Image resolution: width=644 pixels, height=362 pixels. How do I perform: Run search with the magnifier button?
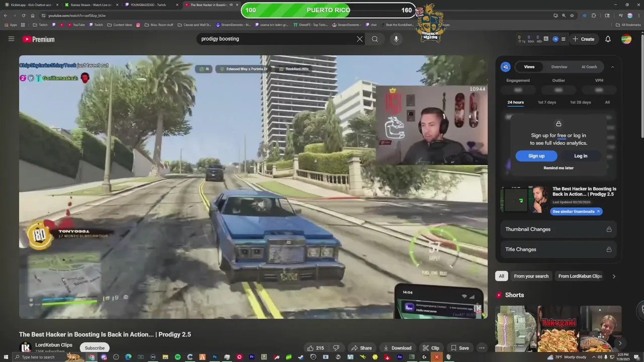(x=375, y=39)
